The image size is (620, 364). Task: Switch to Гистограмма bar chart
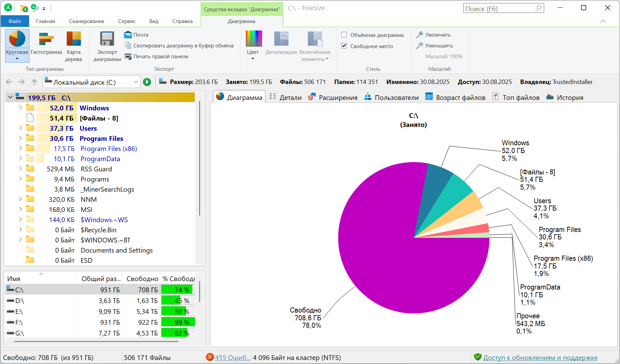click(46, 43)
